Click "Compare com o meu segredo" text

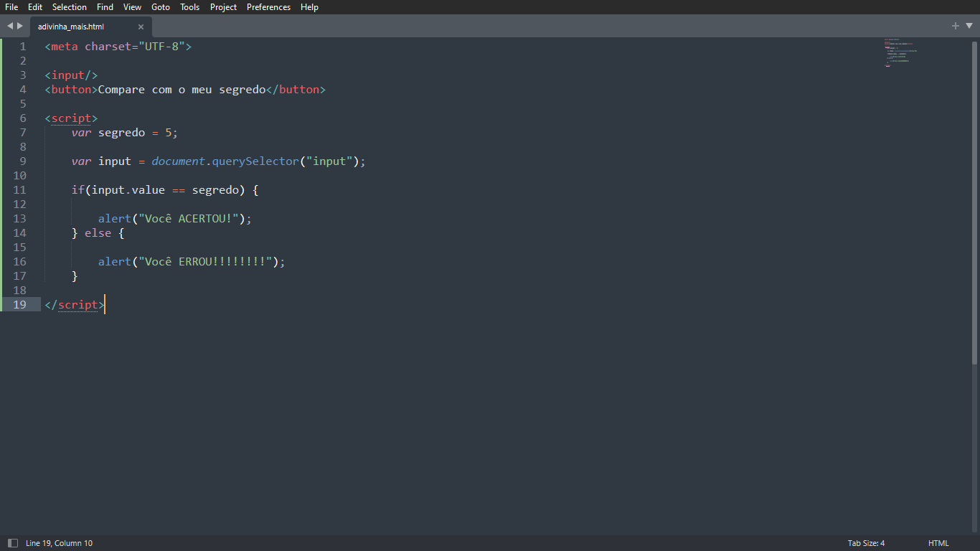(182, 90)
